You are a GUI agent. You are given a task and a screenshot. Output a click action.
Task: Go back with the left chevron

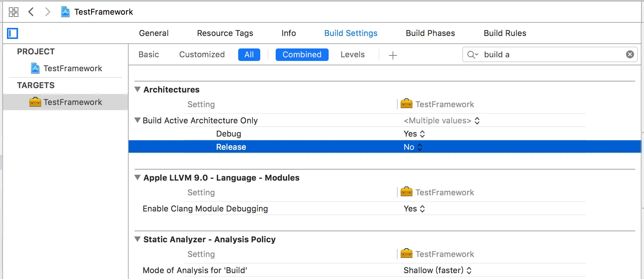(x=31, y=12)
